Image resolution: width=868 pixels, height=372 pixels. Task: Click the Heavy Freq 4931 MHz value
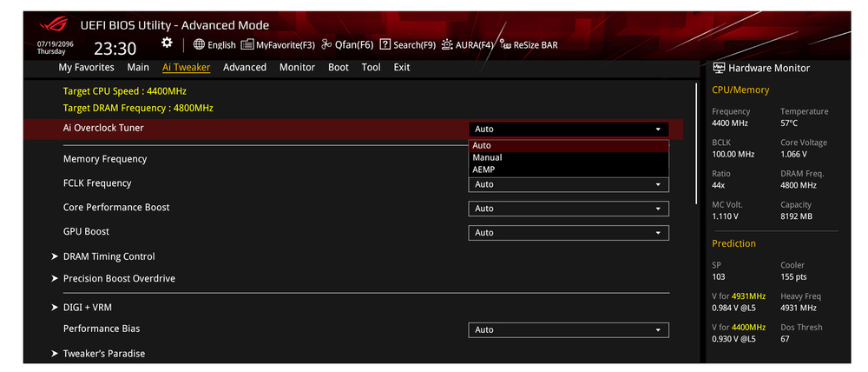tap(799, 308)
